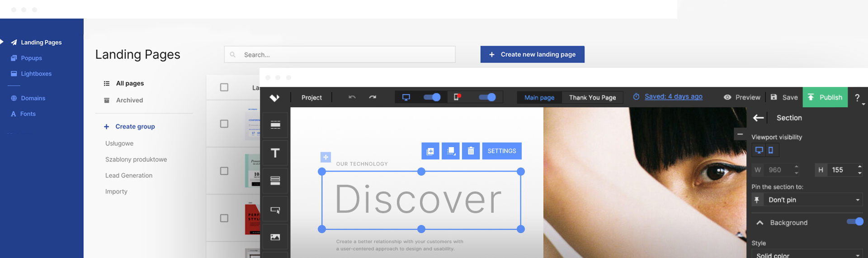
Task: Open the element SETTINGS button
Action: 502,151
